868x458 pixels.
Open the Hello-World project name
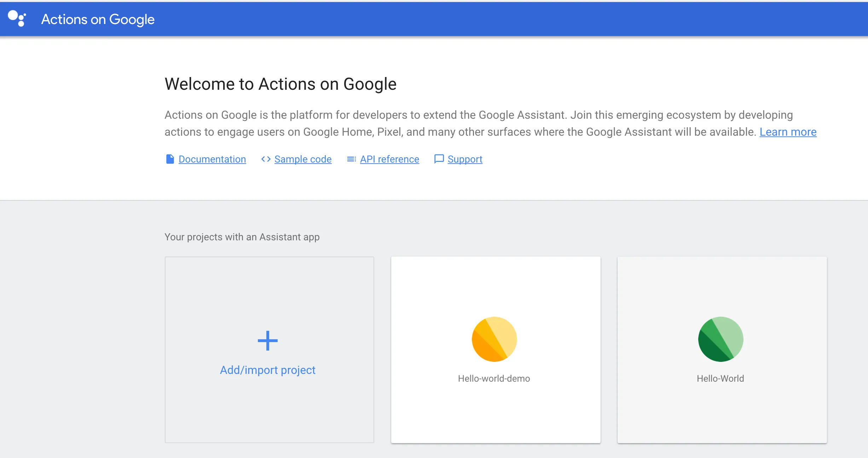[720, 378]
